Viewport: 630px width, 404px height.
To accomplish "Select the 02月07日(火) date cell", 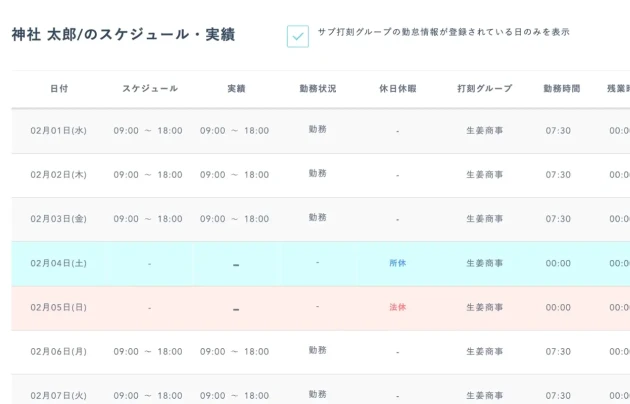I will (x=59, y=395).
